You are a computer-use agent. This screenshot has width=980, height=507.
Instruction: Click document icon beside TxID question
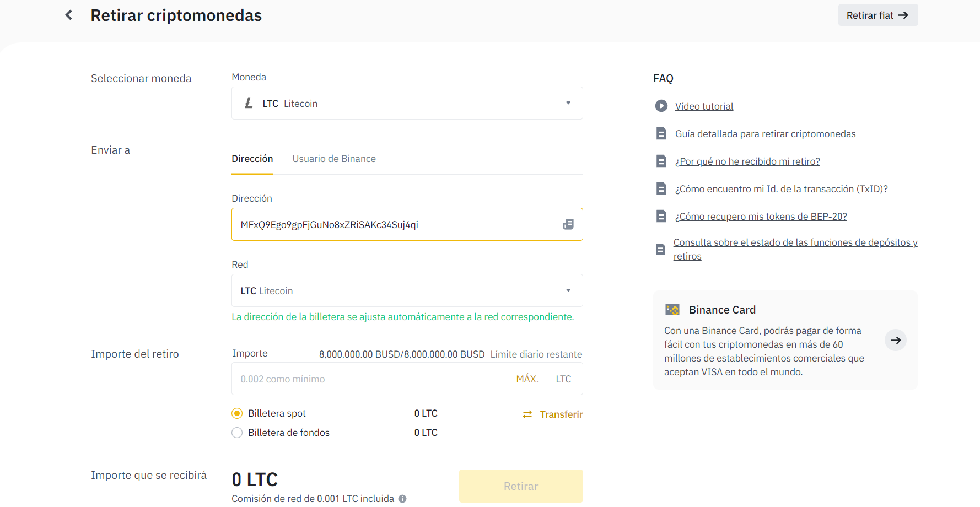click(661, 188)
